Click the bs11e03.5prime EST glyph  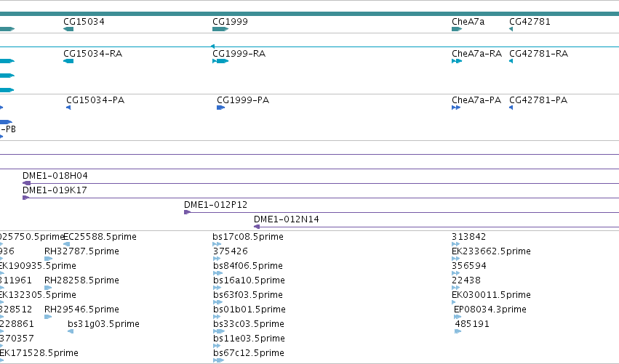[217, 346]
